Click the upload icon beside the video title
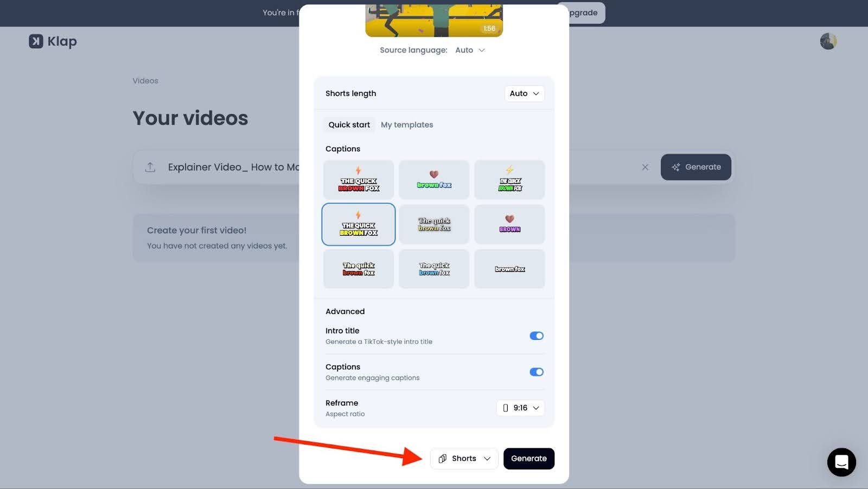 (x=150, y=167)
